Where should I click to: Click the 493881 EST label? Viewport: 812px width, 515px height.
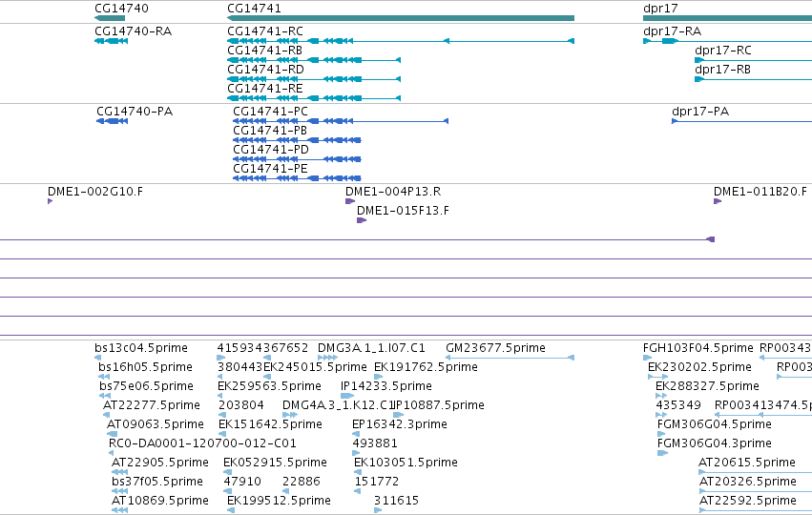pyautogui.click(x=375, y=443)
